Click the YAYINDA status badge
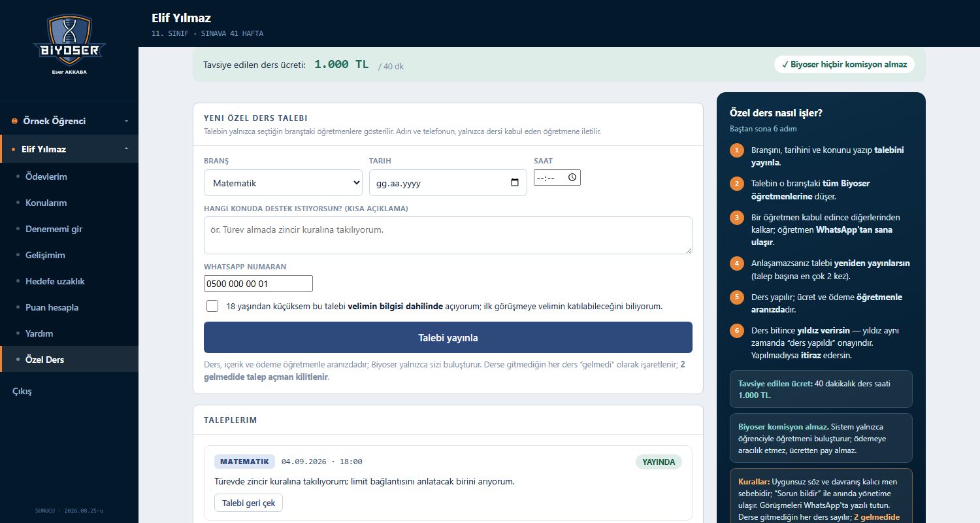The height and width of the screenshot is (523, 980). (659, 462)
